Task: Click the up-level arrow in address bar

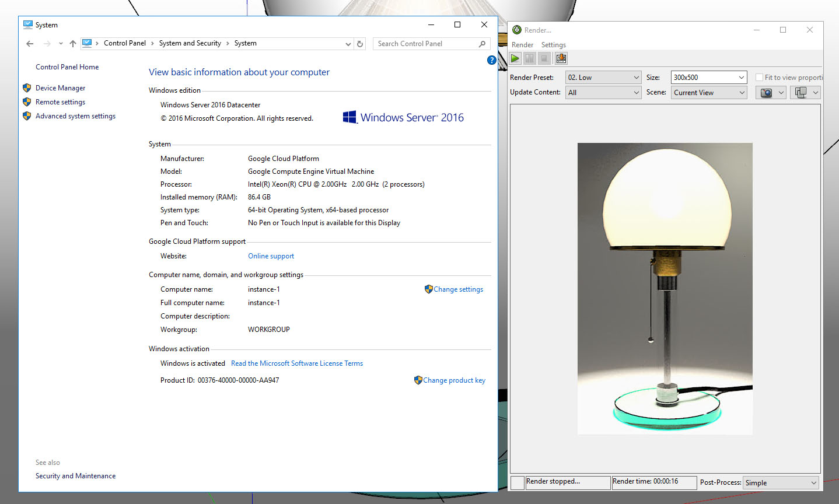Action: [x=73, y=44]
